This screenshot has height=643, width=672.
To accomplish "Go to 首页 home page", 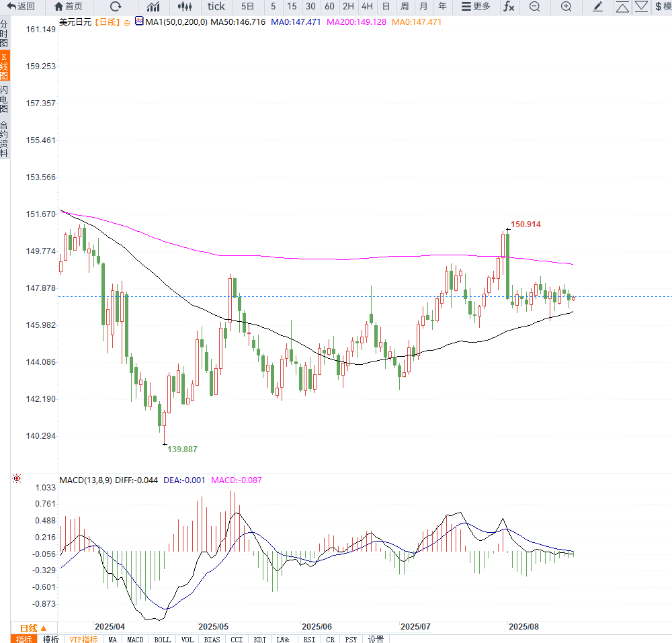I will 69,7.
